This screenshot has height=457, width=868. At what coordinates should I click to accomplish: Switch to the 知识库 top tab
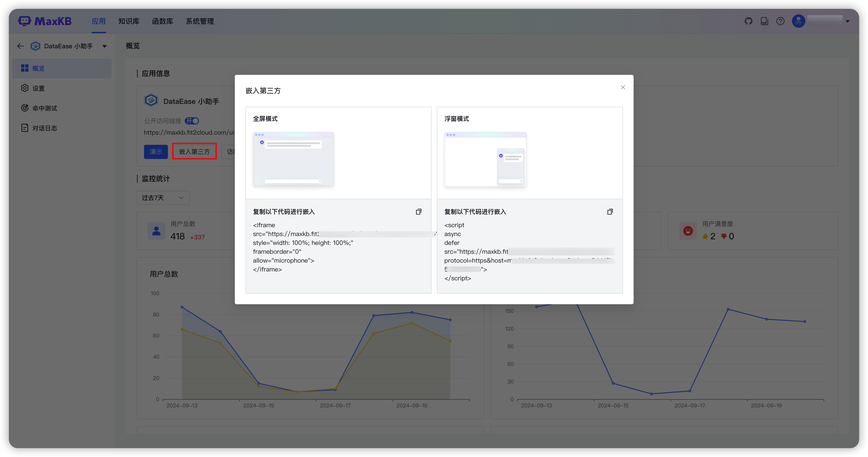click(129, 21)
